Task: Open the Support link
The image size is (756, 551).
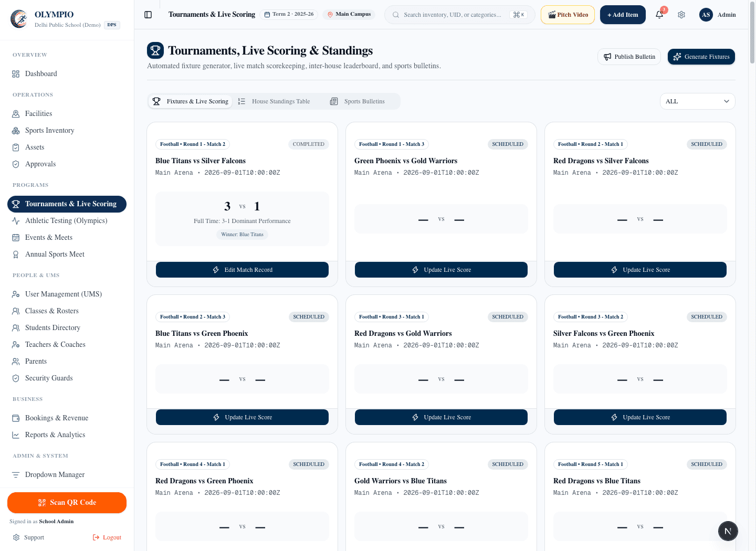Action: pyautogui.click(x=28, y=537)
